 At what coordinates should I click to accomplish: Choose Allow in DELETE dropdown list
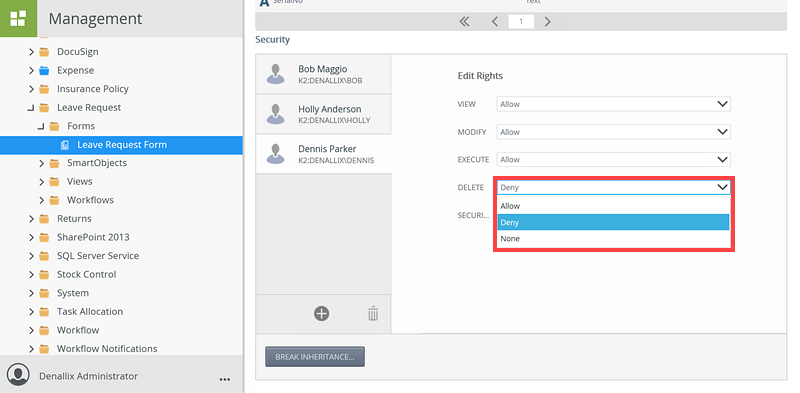(613, 206)
